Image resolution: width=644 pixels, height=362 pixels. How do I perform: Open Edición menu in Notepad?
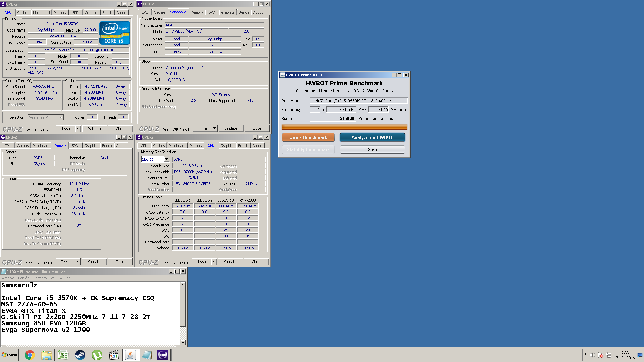pyautogui.click(x=23, y=278)
